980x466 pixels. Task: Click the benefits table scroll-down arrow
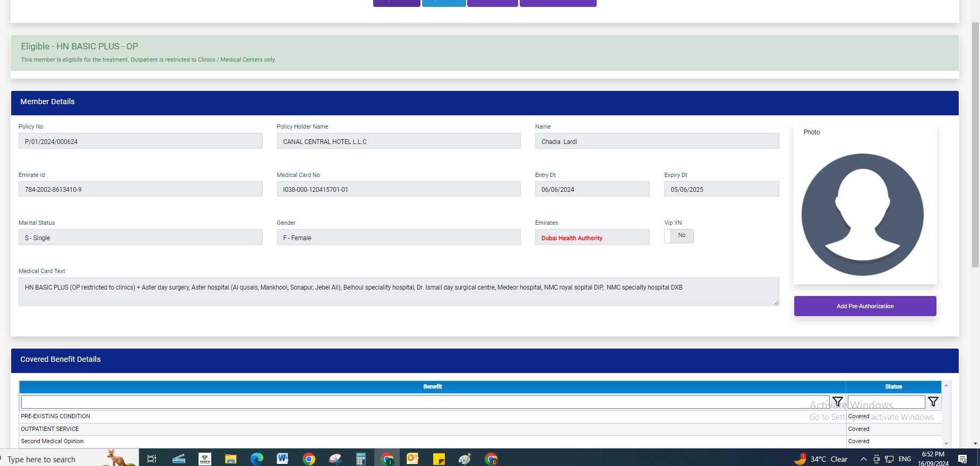(946, 443)
